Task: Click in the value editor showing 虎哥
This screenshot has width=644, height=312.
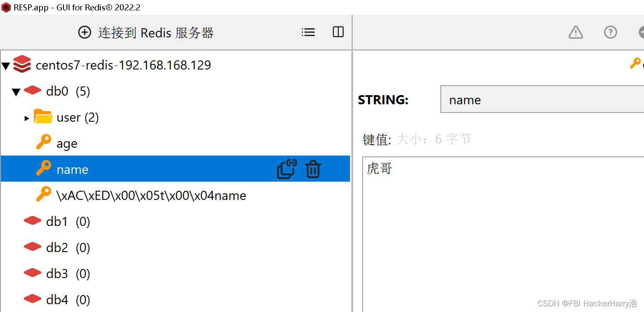Action: (503, 234)
